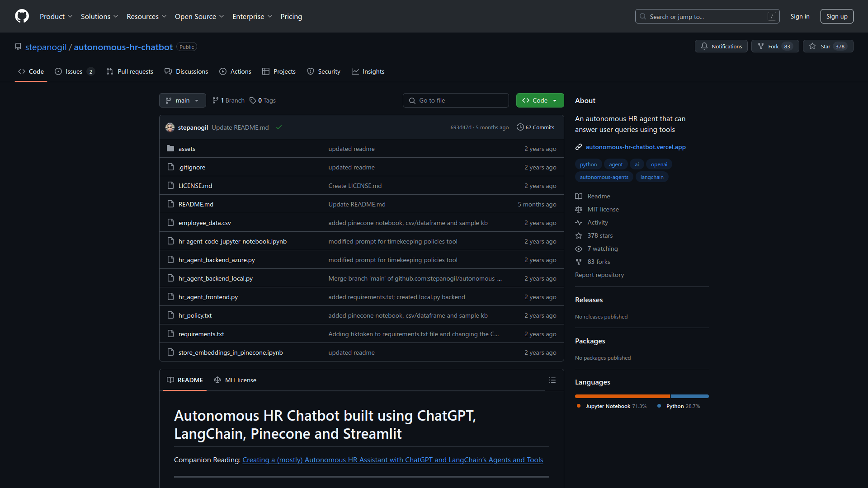Open the Discussions tab

(x=186, y=71)
